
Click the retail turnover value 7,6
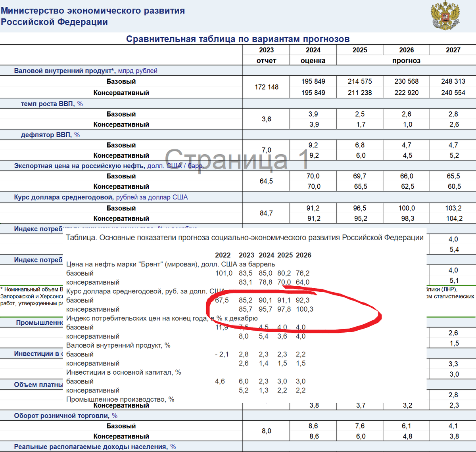click(x=360, y=426)
